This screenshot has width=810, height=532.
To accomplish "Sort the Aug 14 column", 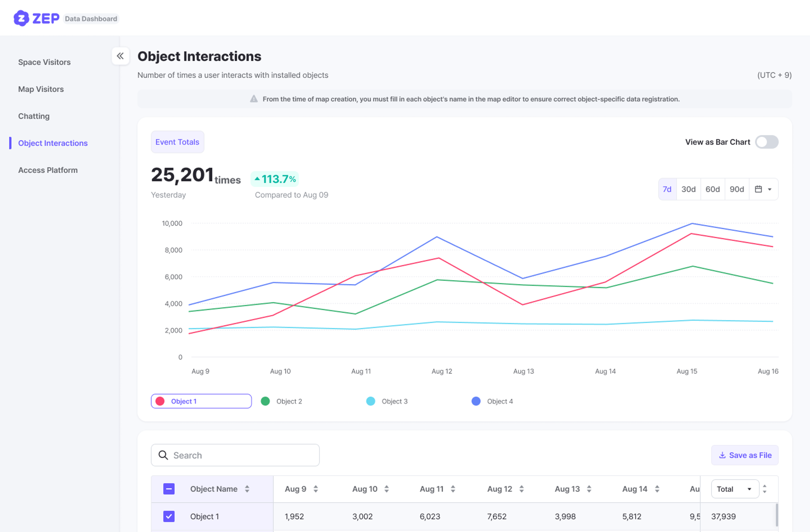I will [657, 489].
